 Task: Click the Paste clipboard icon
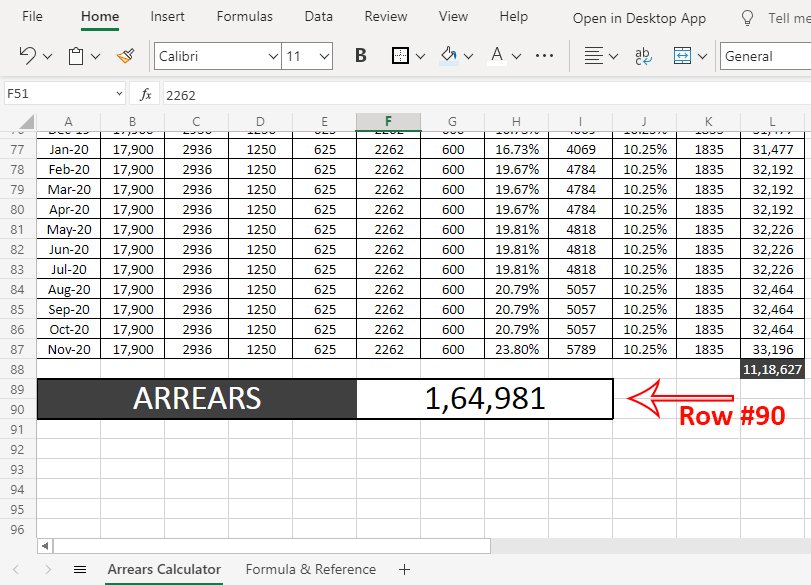click(77, 56)
